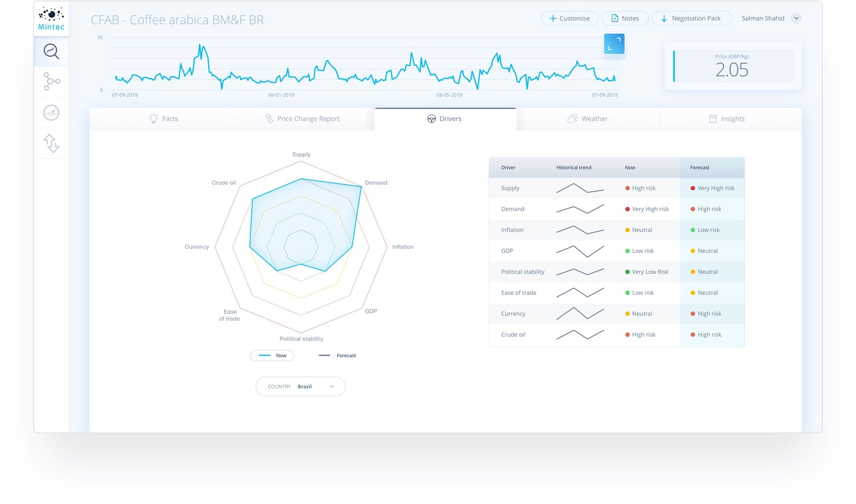The height and width of the screenshot is (504, 856).
Task: Open the Price Change Report tab
Action: point(302,119)
